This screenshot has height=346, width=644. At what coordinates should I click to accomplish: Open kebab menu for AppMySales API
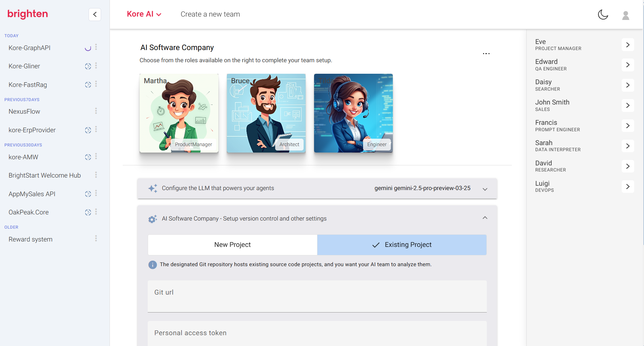pos(96,193)
